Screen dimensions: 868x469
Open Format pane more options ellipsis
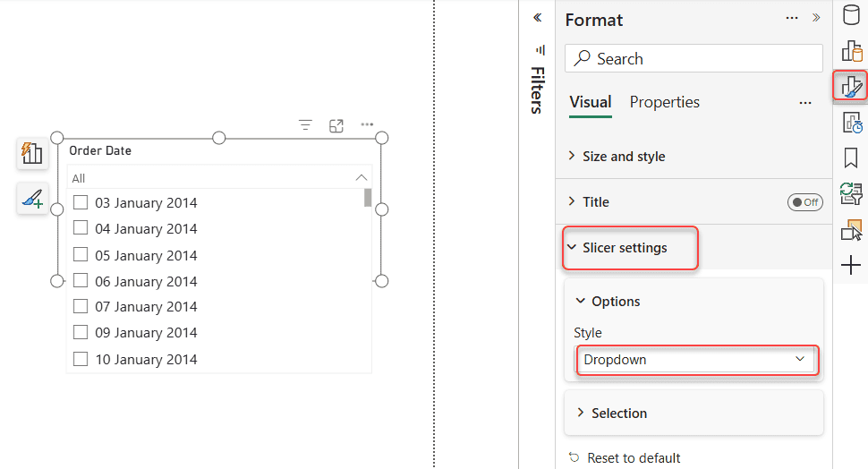click(x=792, y=18)
